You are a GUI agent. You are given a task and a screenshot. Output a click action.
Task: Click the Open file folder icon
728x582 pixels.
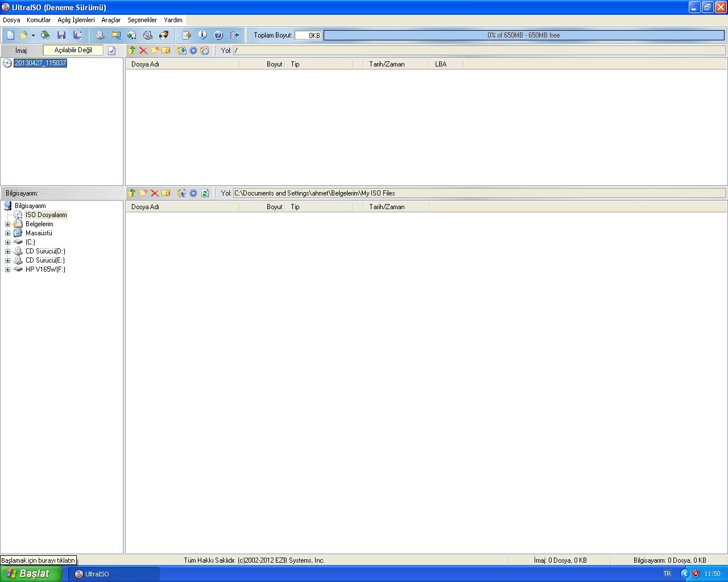pyautogui.click(x=23, y=35)
